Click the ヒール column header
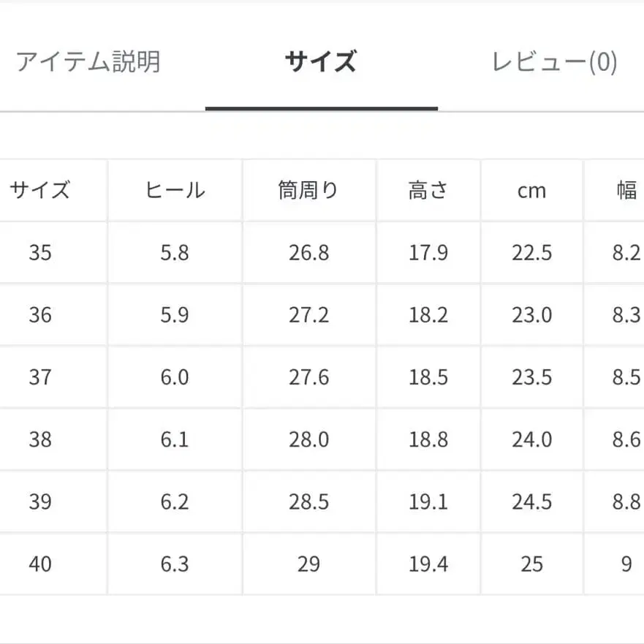This screenshot has width=644, height=644. (x=174, y=190)
